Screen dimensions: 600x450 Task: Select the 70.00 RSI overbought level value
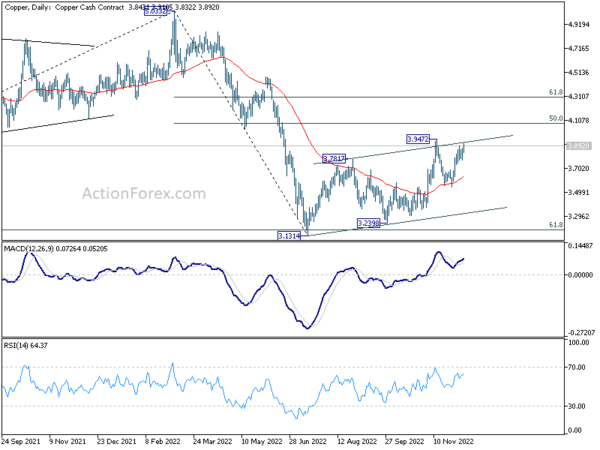point(577,367)
